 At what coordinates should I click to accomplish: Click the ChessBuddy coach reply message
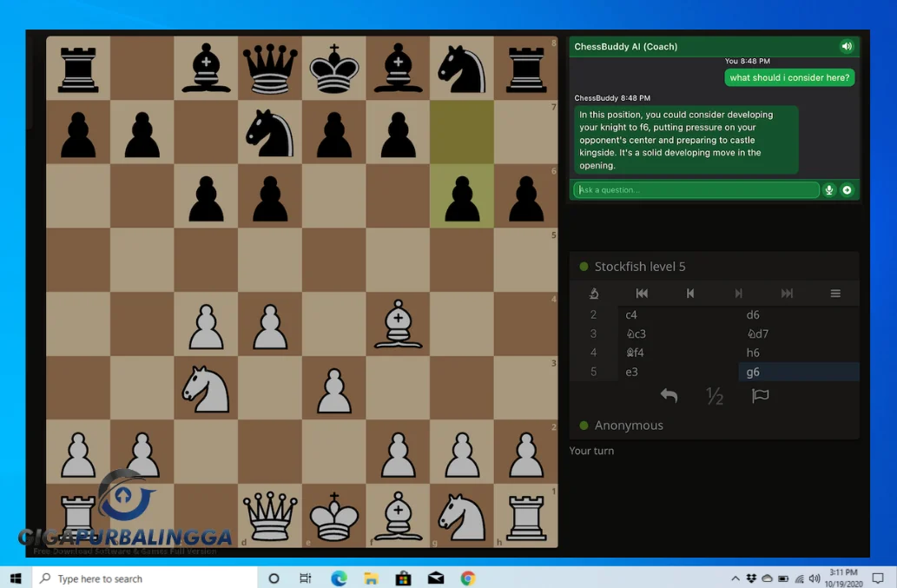(686, 140)
